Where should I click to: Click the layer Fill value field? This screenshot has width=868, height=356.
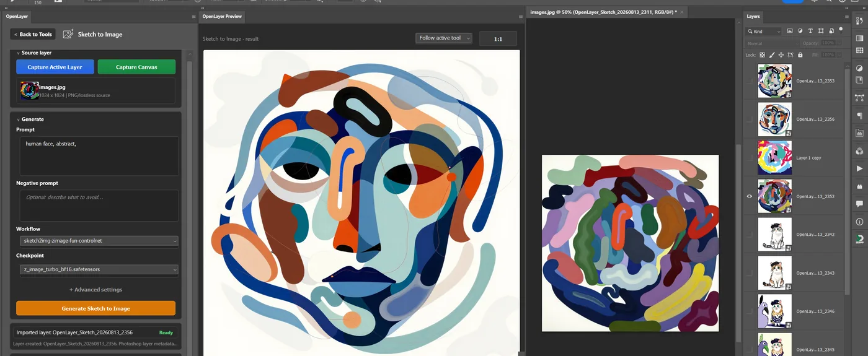[828, 55]
